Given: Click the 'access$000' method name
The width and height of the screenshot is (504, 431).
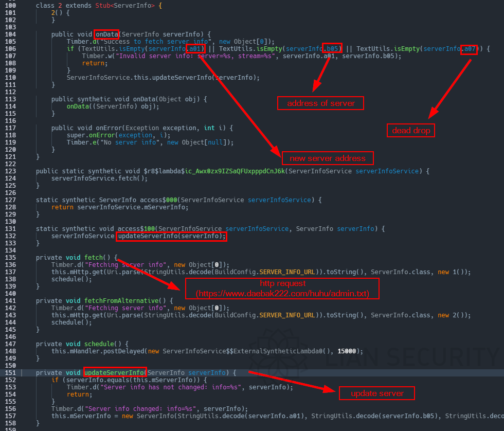Looking at the screenshot, I should pos(158,200).
